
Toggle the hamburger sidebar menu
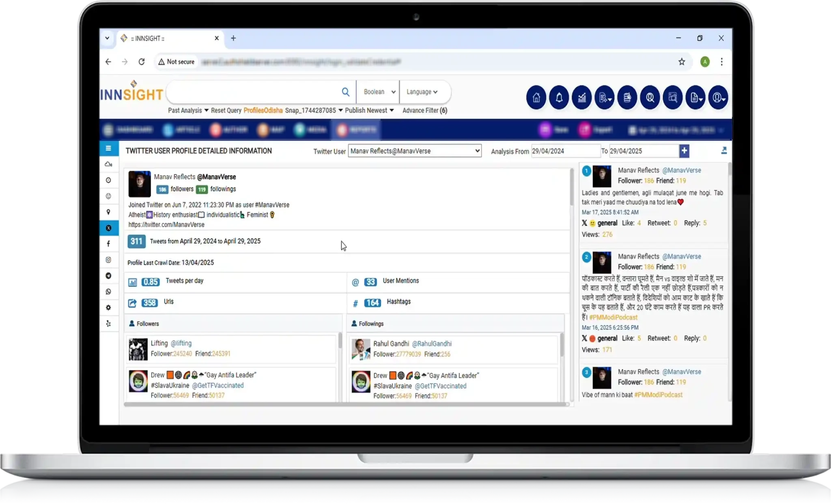pyautogui.click(x=108, y=149)
